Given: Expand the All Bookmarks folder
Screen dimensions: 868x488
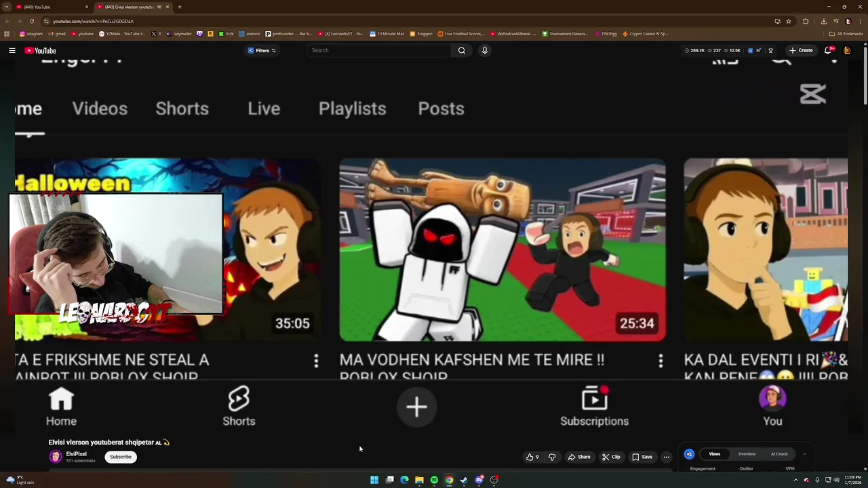Looking at the screenshot, I should 846,33.
